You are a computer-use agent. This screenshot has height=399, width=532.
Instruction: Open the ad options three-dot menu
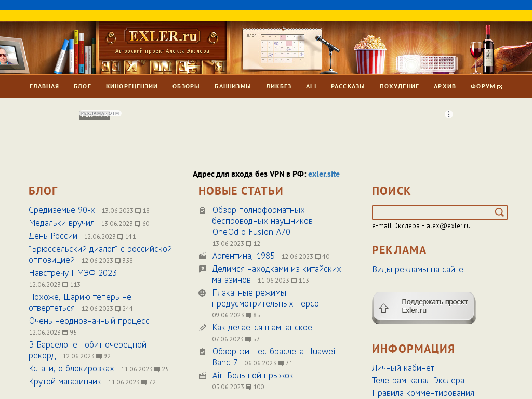[x=448, y=114]
